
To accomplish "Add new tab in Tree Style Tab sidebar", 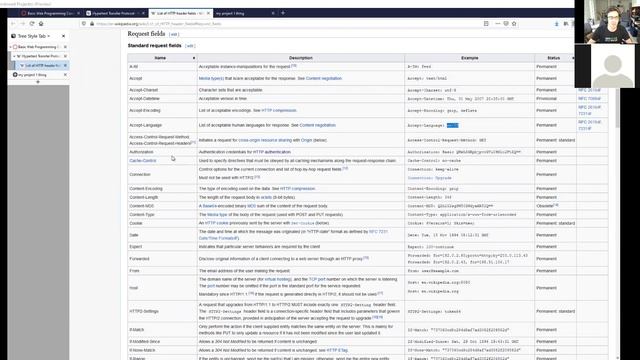I will coord(38,82).
